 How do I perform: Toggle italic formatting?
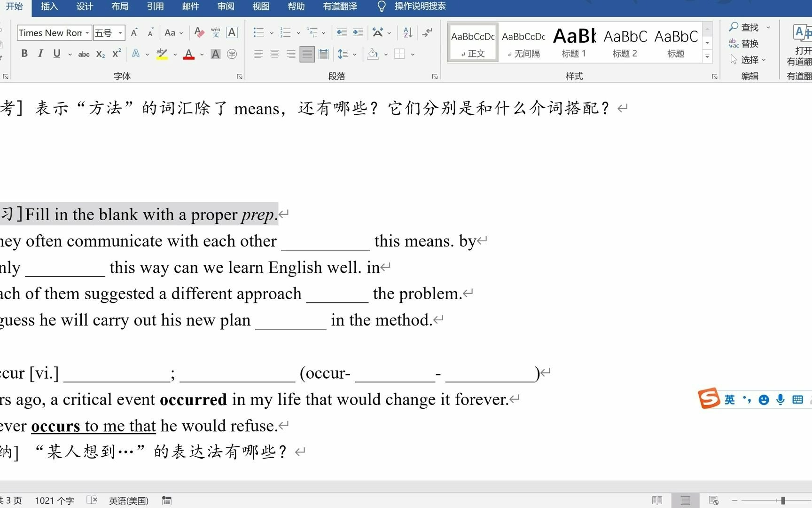[40, 54]
